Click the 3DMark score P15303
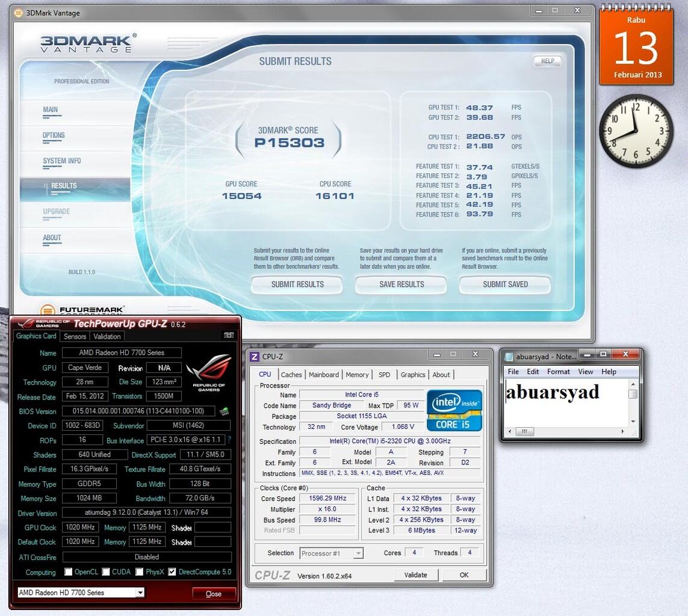Screen dimensions: 688x616 (289, 143)
